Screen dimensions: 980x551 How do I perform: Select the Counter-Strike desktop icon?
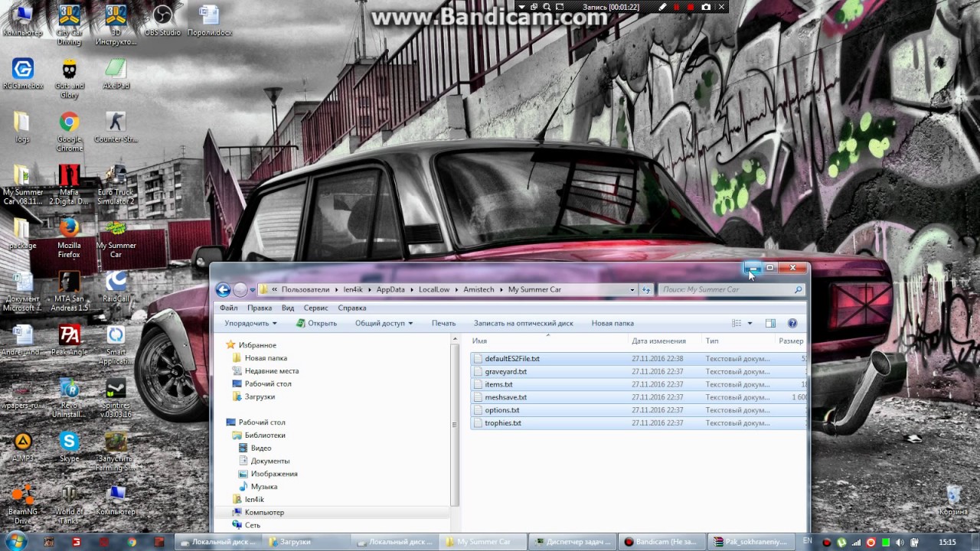point(116,127)
